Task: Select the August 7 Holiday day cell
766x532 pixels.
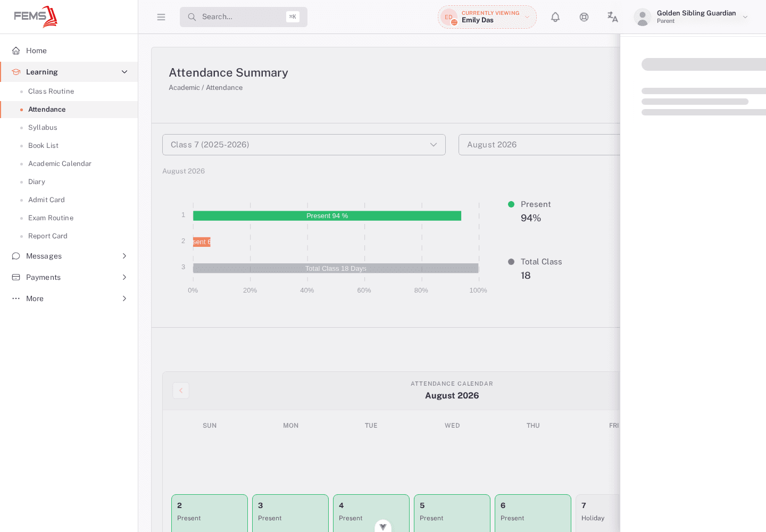Action: (x=598, y=513)
